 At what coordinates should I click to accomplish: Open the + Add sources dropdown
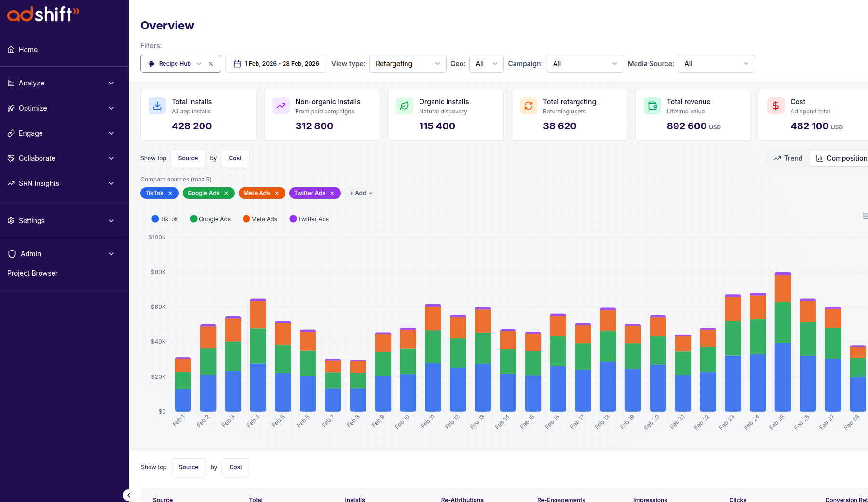point(361,193)
